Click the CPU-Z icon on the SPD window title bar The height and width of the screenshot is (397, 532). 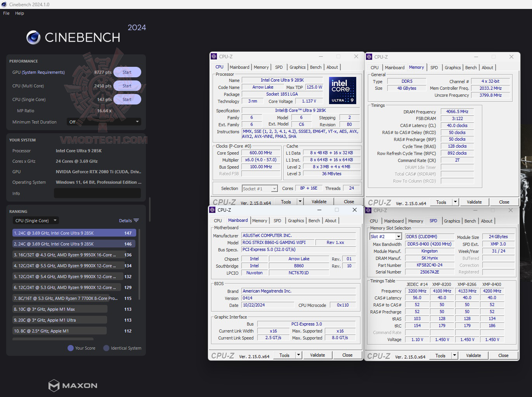pos(369,210)
